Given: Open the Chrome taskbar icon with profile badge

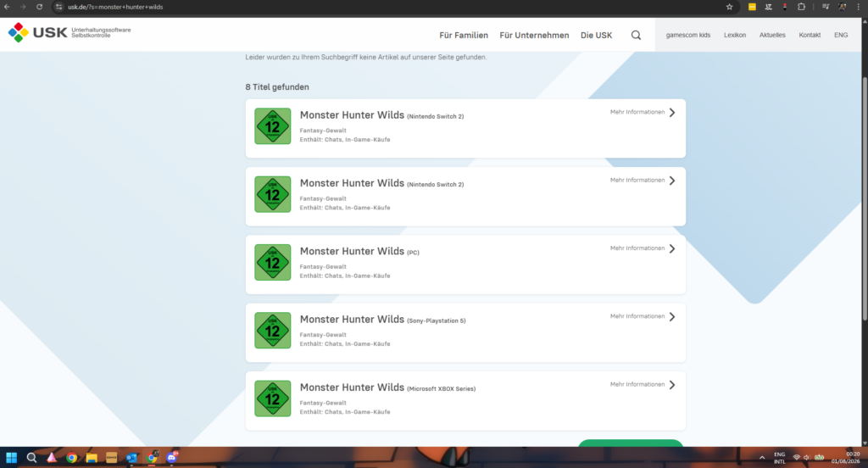Looking at the screenshot, I should pyautogui.click(x=152, y=458).
